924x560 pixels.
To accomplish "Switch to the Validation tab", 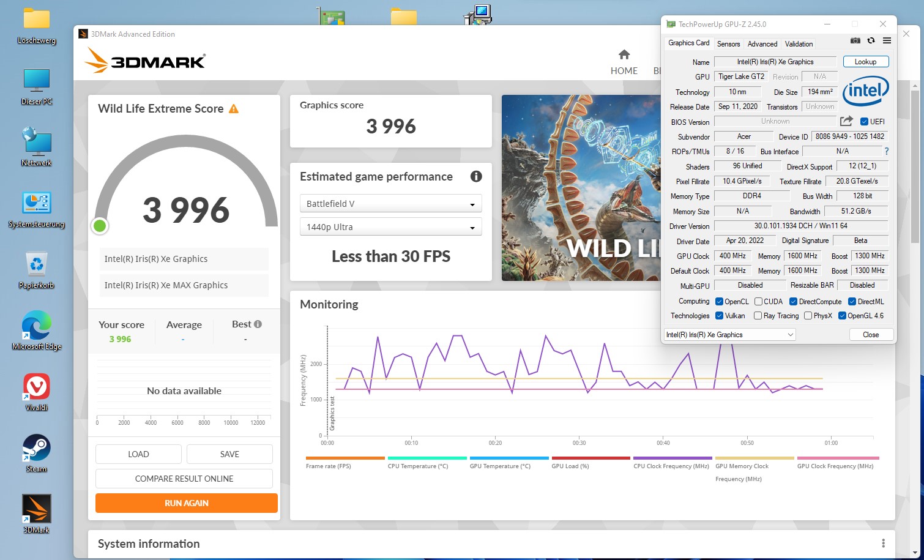I will pyautogui.click(x=799, y=44).
